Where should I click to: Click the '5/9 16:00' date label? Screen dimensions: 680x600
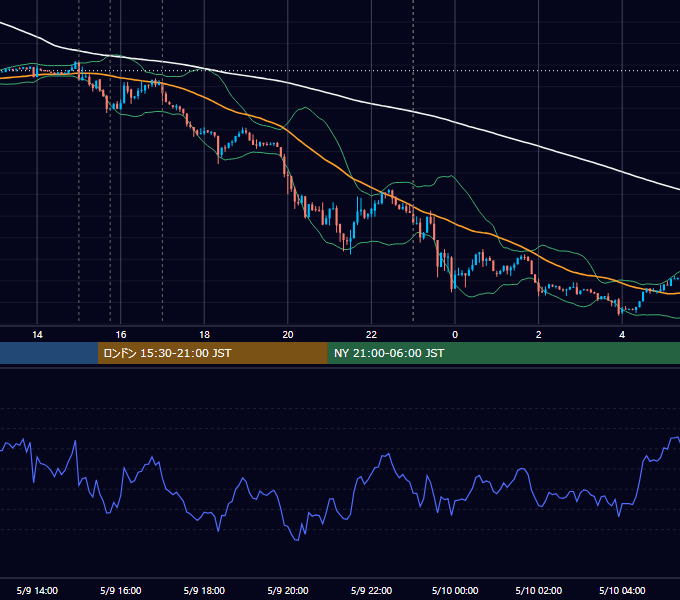[121, 590]
